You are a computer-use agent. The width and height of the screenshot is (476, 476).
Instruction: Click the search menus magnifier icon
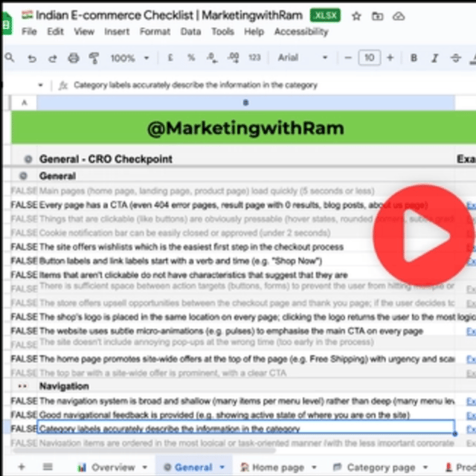coord(10,57)
